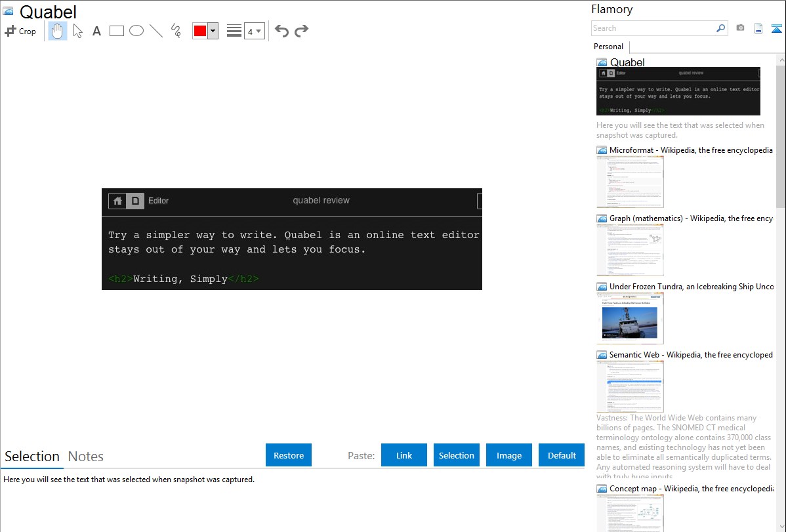Viewport: 786px width, 532px height.
Task: Click the camera capture icon
Action: (x=740, y=28)
